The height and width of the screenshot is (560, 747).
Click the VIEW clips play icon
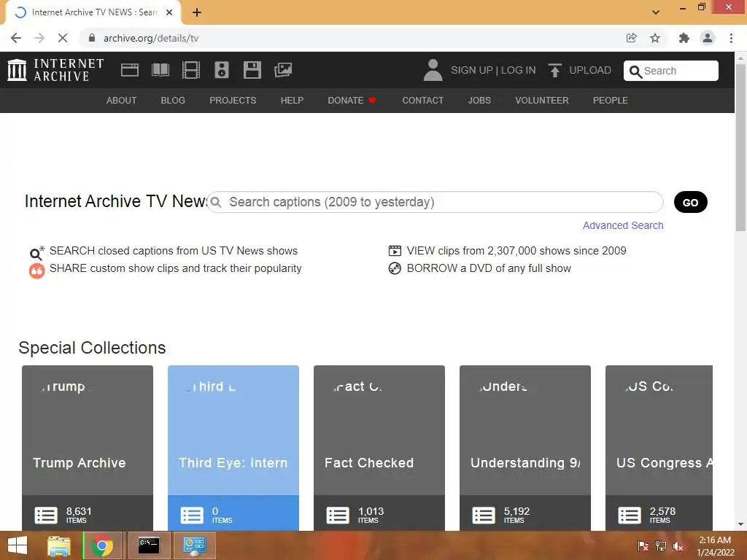(x=395, y=251)
